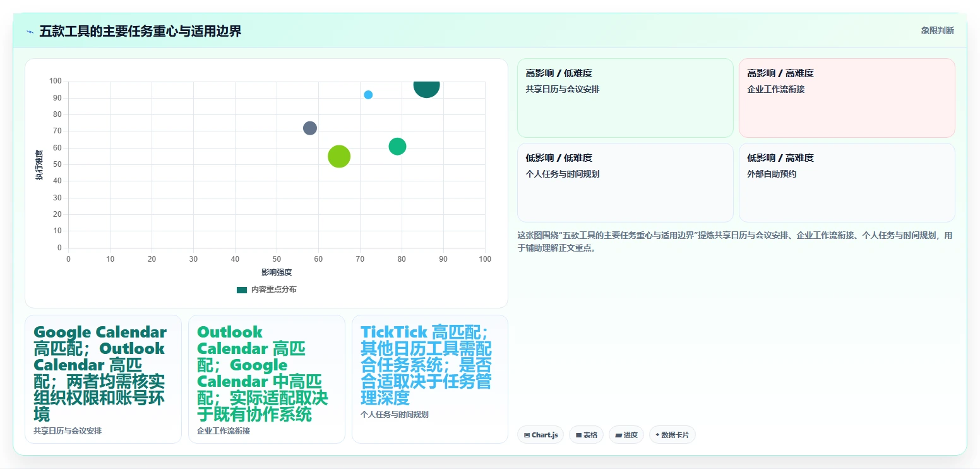Click the 五款工具的主要任务重心与适用边界 heading
The image size is (980, 469).
[140, 31]
